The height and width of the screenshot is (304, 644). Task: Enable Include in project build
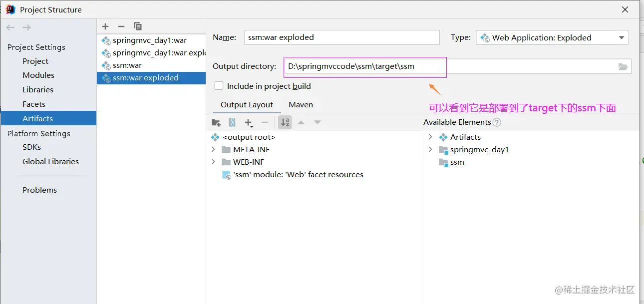point(219,86)
